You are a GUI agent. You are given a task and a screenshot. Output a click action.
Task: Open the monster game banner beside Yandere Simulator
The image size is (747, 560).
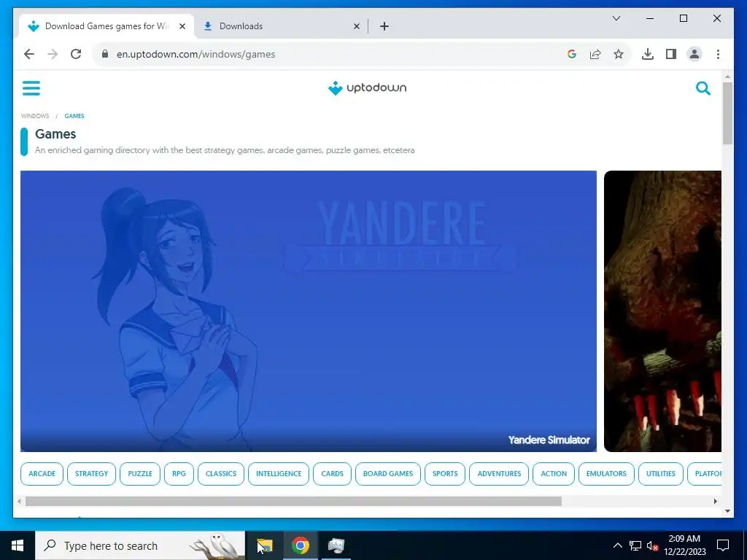coord(662,311)
